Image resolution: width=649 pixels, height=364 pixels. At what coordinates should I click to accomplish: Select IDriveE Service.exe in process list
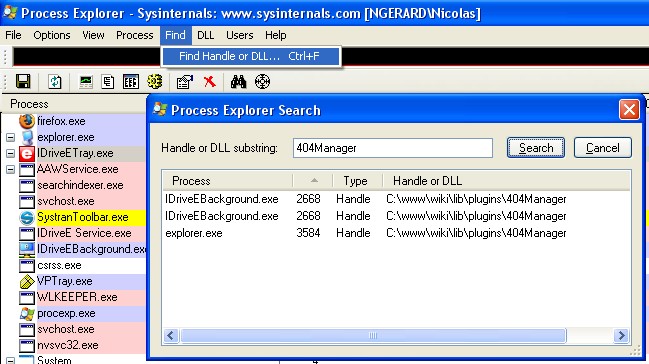click(x=84, y=233)
